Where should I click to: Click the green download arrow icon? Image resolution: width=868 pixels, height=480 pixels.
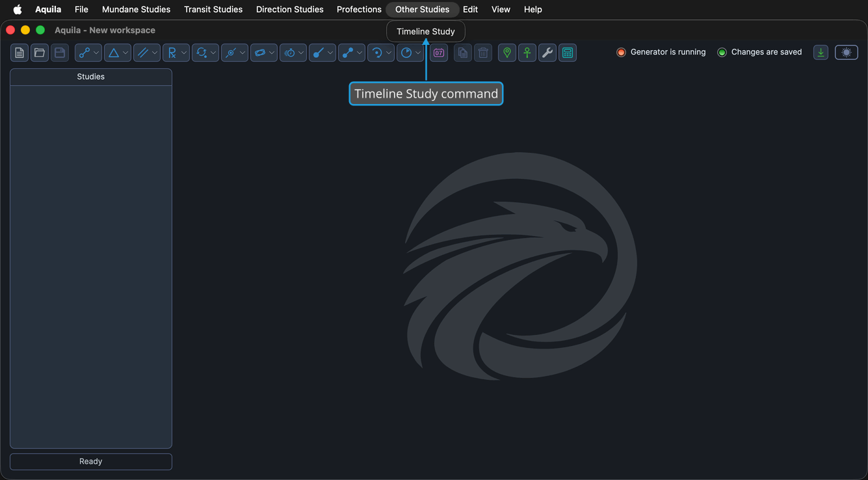tap(821, 53)
